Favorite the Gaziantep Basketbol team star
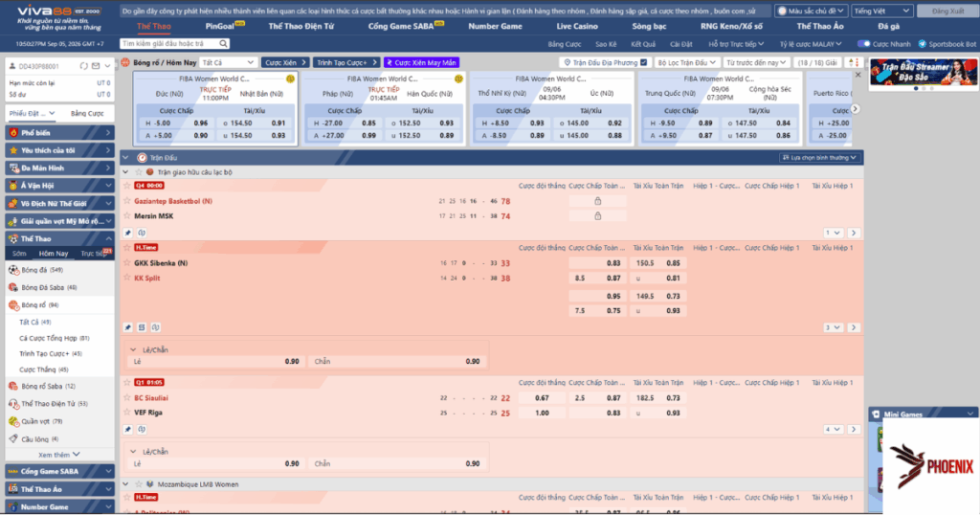 tap(127, 201)
